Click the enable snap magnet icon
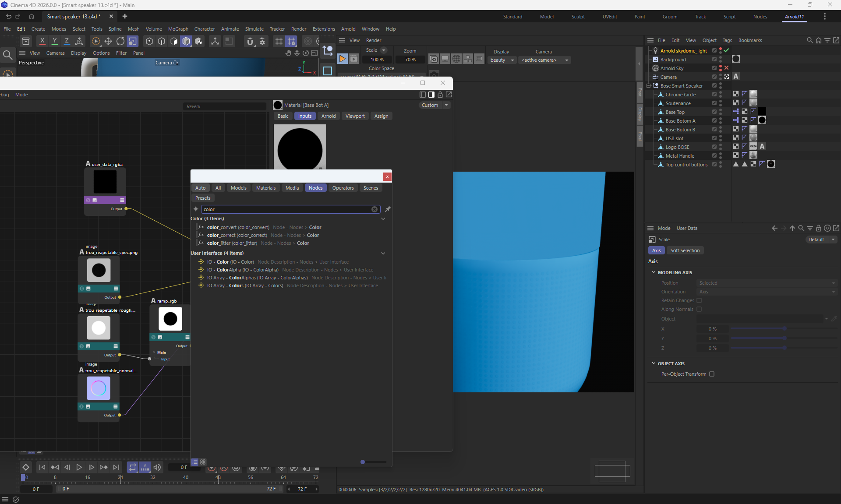The height and width of the screenshot is (504, 841). click(x=250, y=41)
